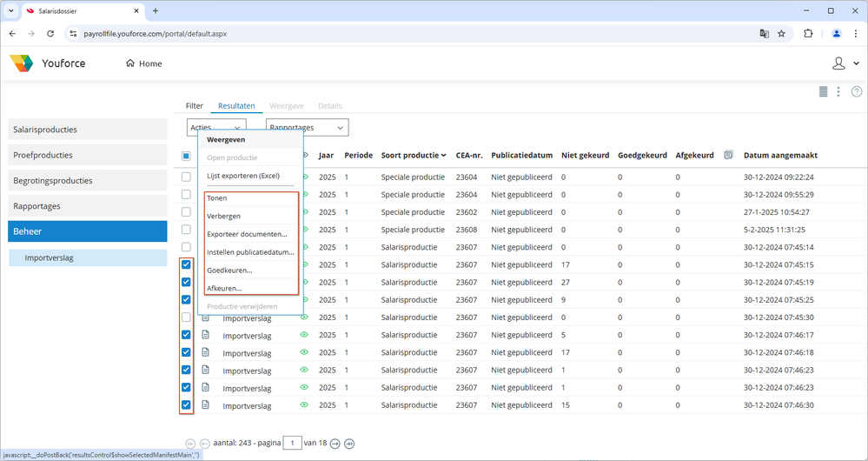Image resolution: width=868 pixels, height=461 pixels.
Task: Toggle the select-all checkbox in table header
Action: 186,156
